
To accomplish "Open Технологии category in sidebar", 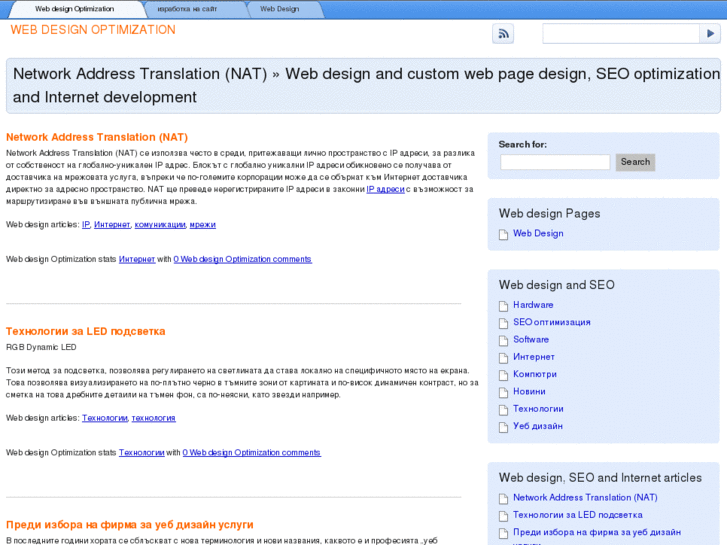I will click(x=538, y=409).
